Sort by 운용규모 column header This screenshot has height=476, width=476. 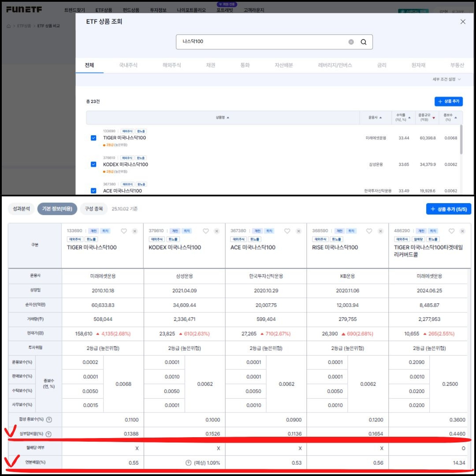[x=427, y=118]
